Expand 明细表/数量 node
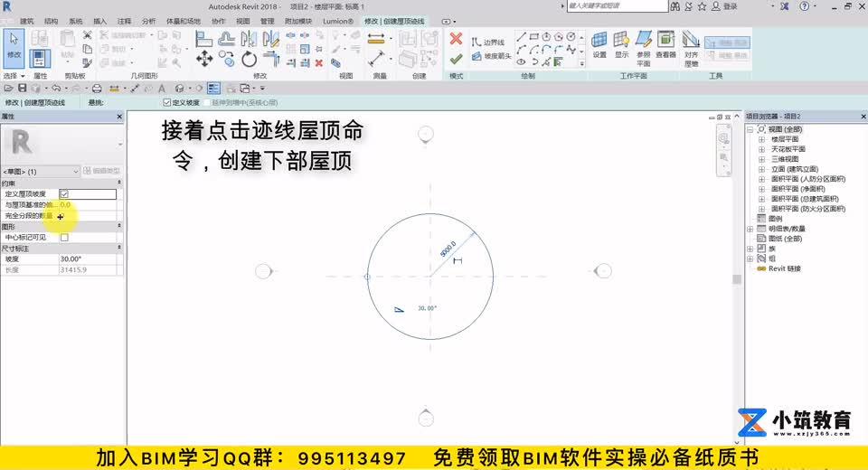Image resolution: width=868 pixels, height=470 pixels. (x=750, y=229)
